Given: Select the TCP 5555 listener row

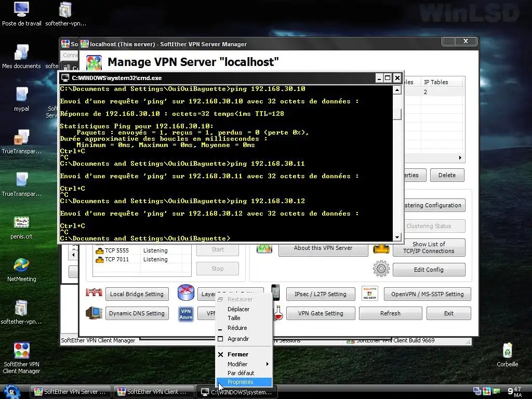Looking at the screenshot, I should (142, 250).
